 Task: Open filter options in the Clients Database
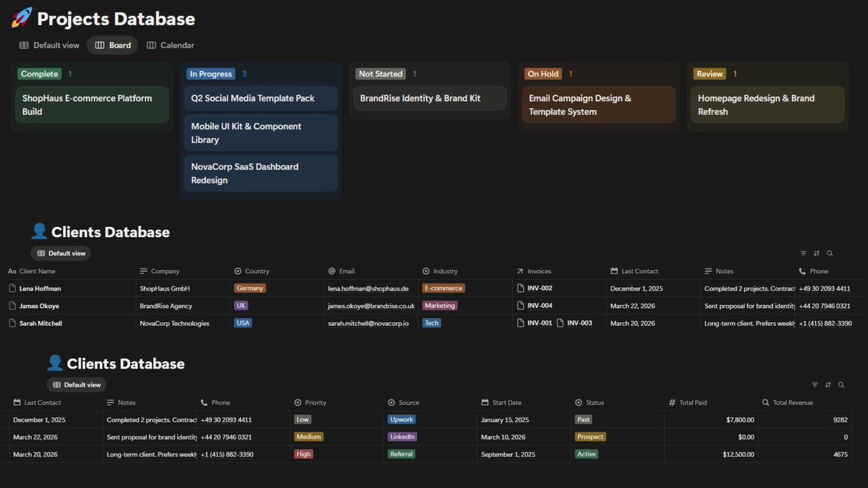pos(803,253)
